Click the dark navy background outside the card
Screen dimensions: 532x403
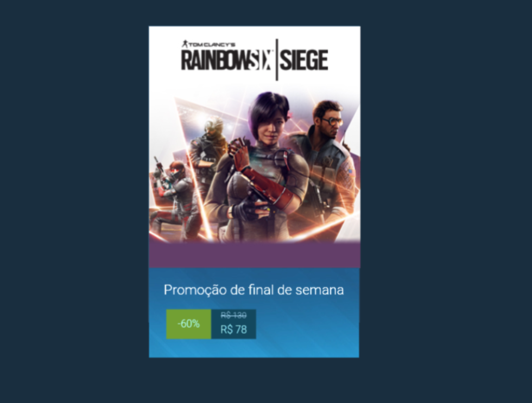coord(75,203)
